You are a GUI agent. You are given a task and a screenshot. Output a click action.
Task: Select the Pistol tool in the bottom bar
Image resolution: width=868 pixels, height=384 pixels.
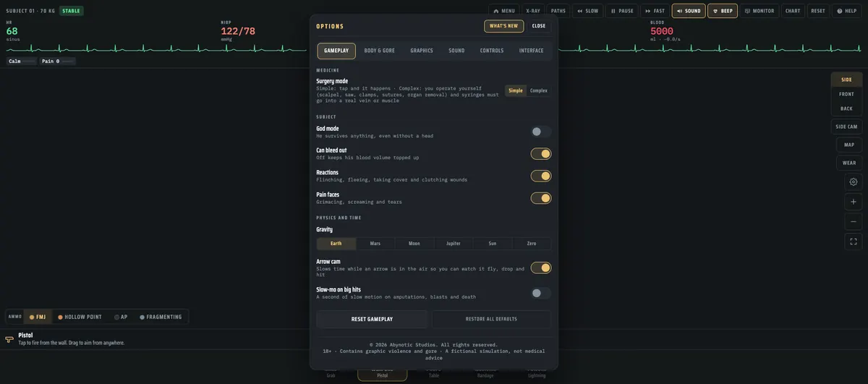pos(382,373)
